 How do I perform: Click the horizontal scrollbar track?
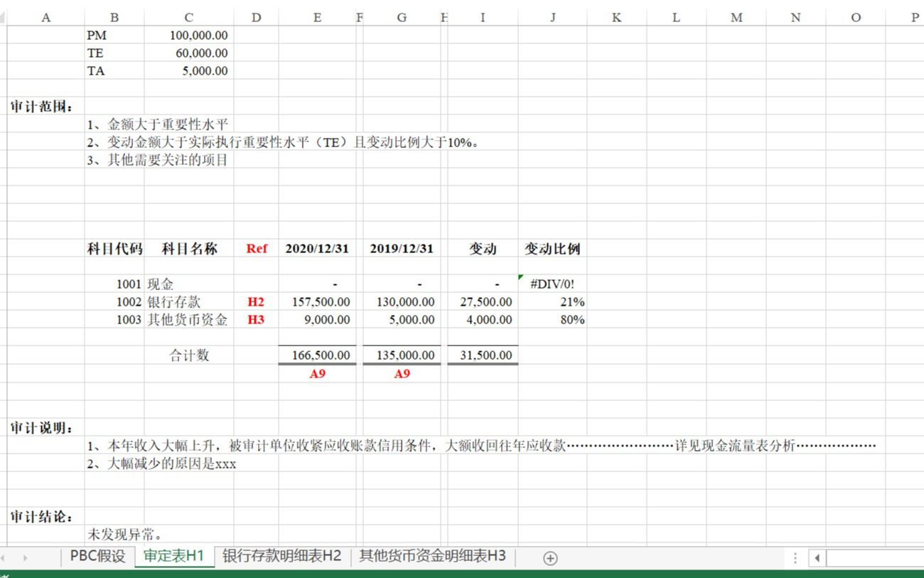(874, 558)
